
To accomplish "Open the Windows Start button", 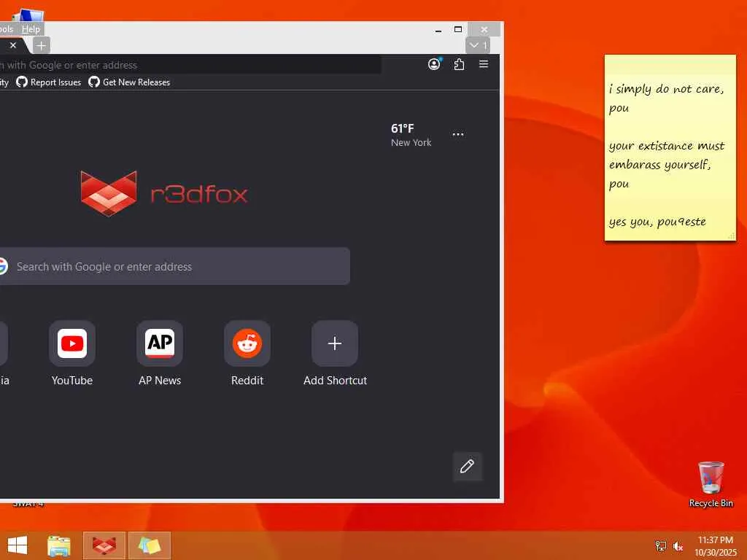I will click(x=18, y=545).
